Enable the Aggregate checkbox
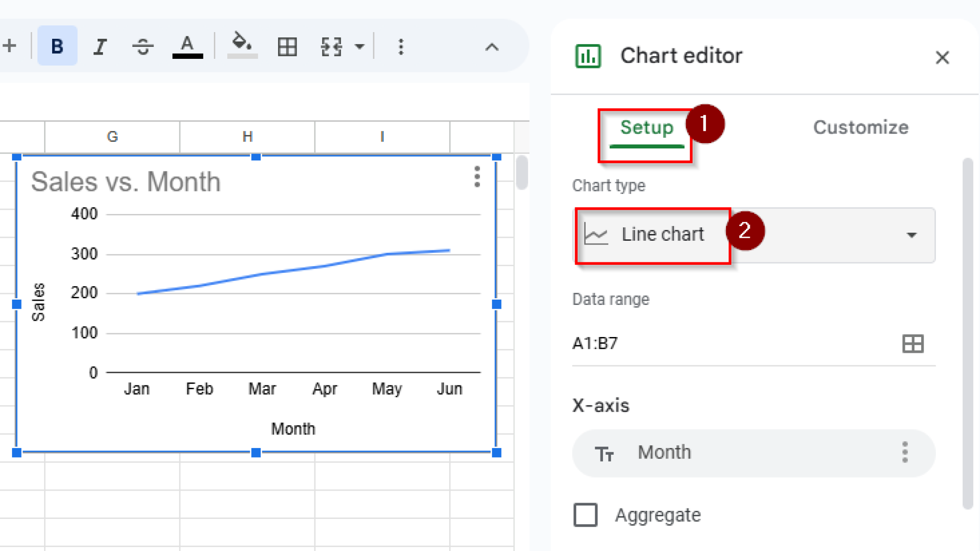 [585, 515]
